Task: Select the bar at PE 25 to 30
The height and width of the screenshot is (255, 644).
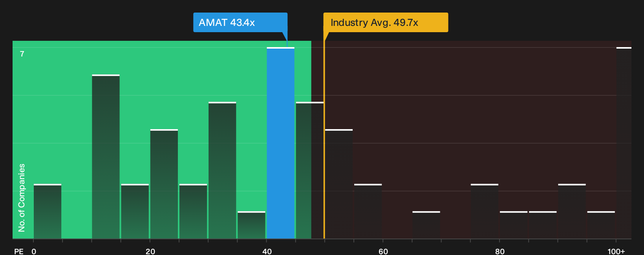Action: pyautogui.click(x=193, y=211)
